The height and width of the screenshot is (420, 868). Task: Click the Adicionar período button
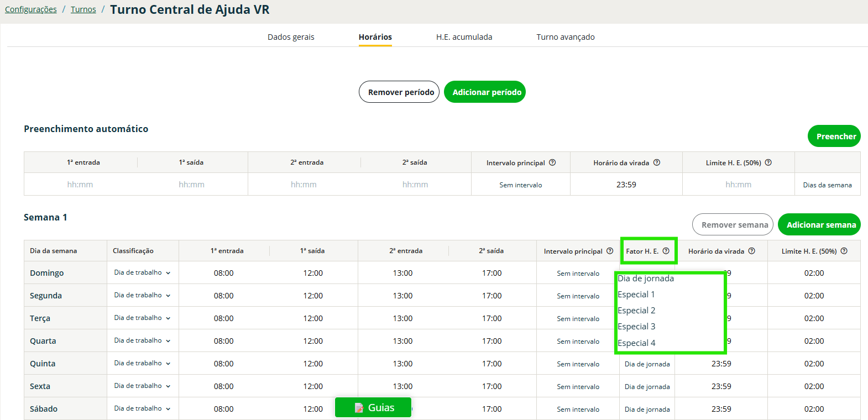point(487,92)
